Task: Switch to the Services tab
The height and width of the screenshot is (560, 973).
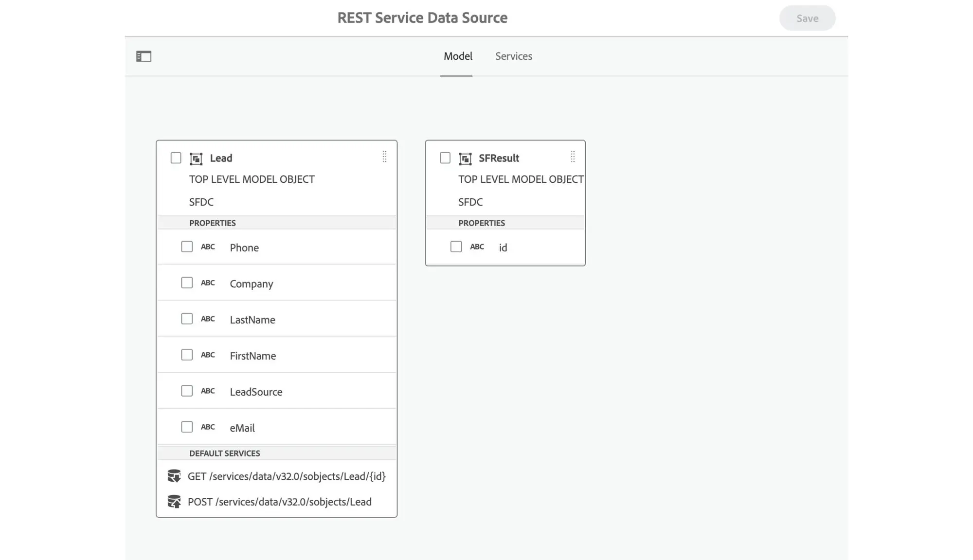Action: (x=513, y=56)
